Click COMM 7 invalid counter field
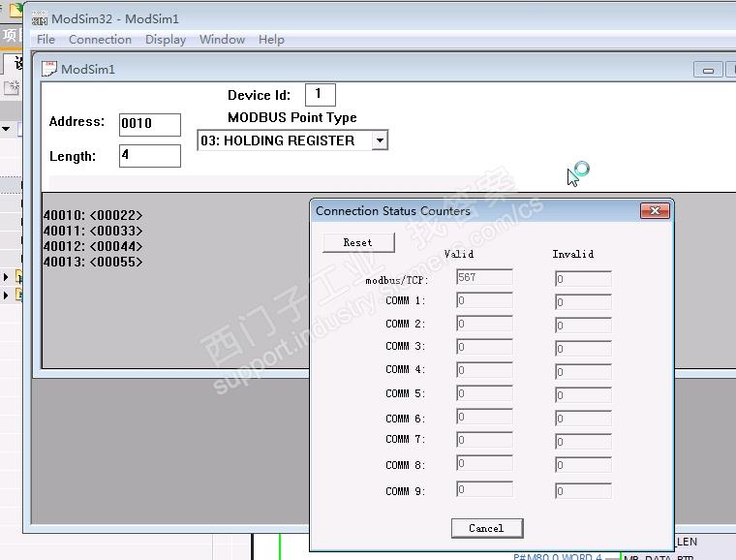The image size is (736, 560). pyautogui.click(x=583, y=441)
